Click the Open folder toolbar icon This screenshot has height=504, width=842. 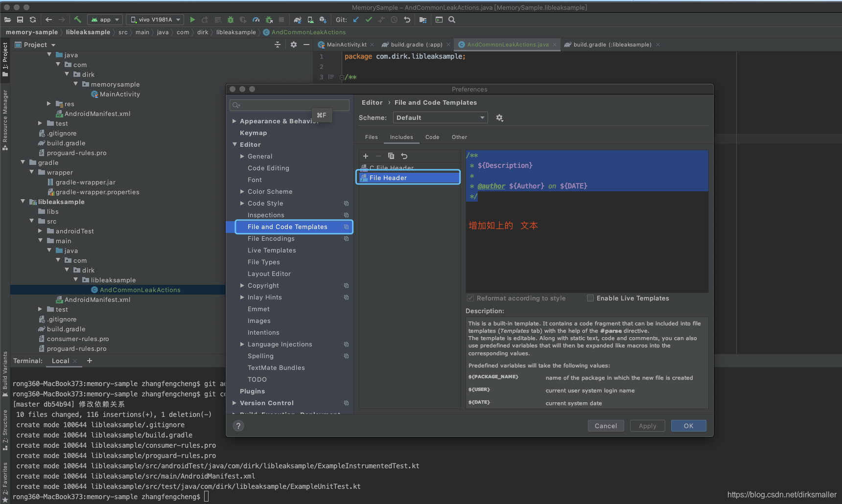[7, 20]
